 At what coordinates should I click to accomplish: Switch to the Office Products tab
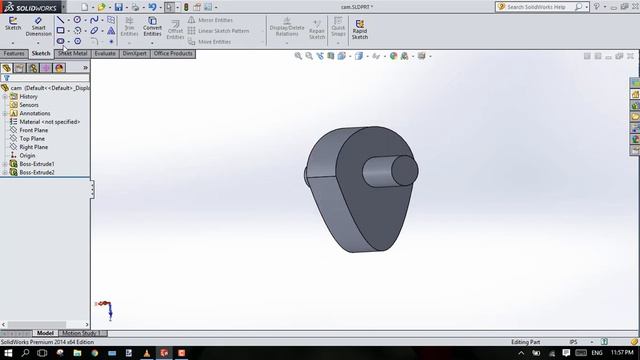(173, 53)
